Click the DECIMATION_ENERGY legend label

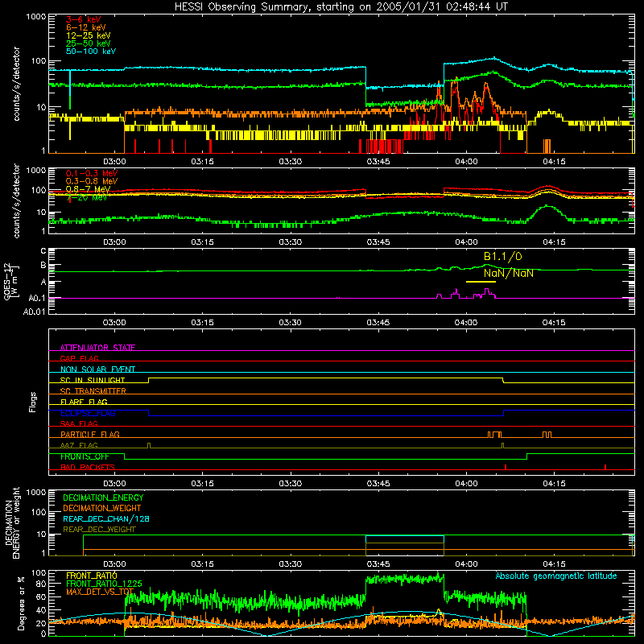pyautogui.click(x=103, y=497)
